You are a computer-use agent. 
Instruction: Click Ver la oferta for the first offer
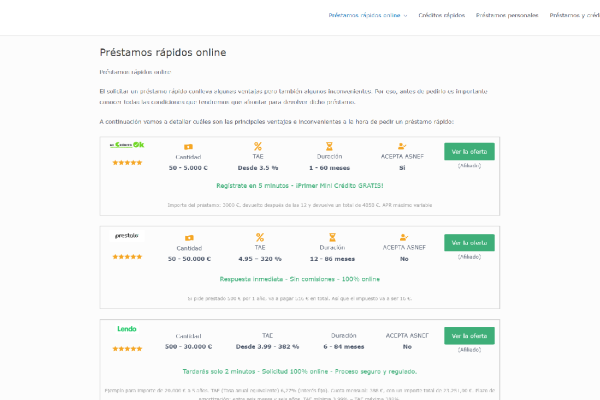469,152
